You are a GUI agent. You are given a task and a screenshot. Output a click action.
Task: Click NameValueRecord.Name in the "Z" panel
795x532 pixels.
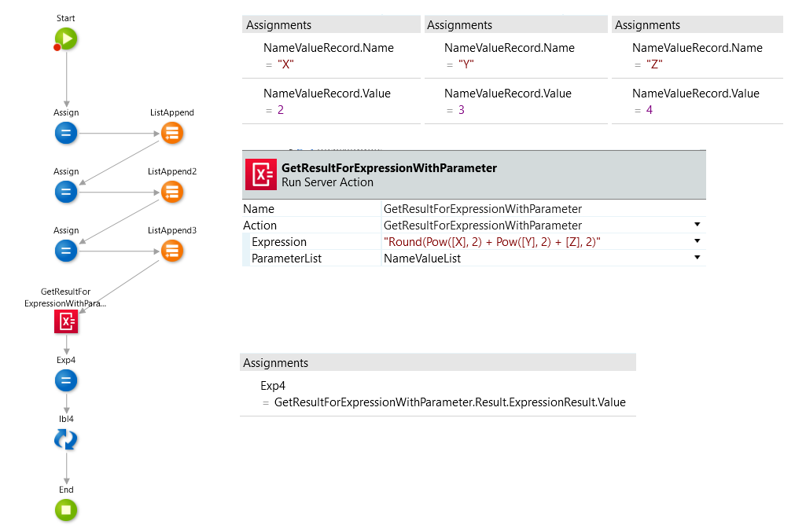[x=697, y=48]
